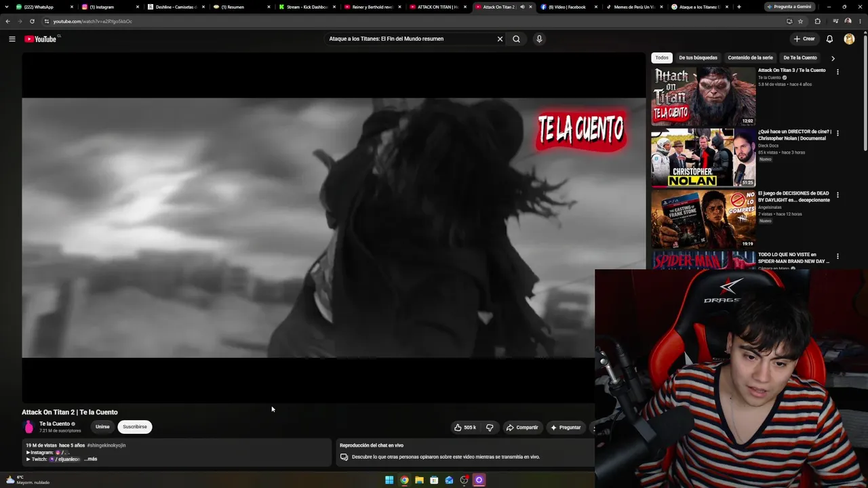Select the Todos filter chip
Image resolution: width=868 pixels, height=488 pixels.
(x=662, y=58)
